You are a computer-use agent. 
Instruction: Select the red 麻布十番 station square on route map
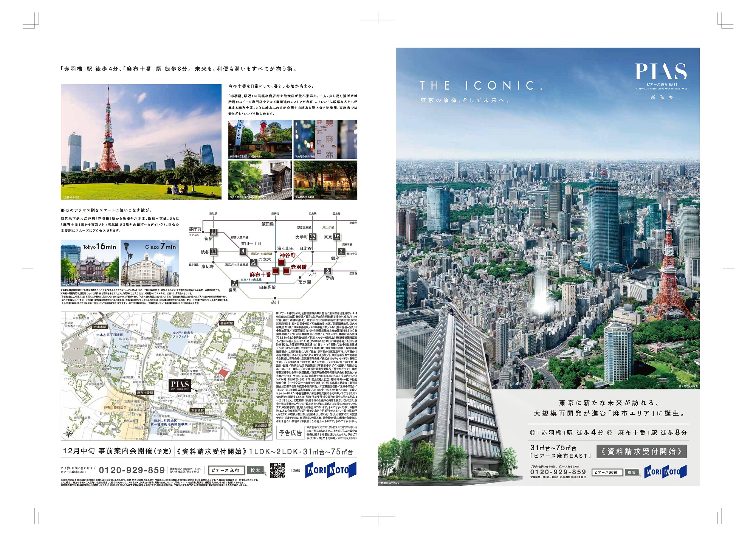(275, 271)
